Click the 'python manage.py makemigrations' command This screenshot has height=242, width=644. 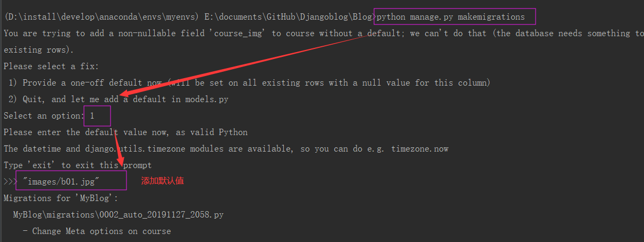(x=451, y=17)
